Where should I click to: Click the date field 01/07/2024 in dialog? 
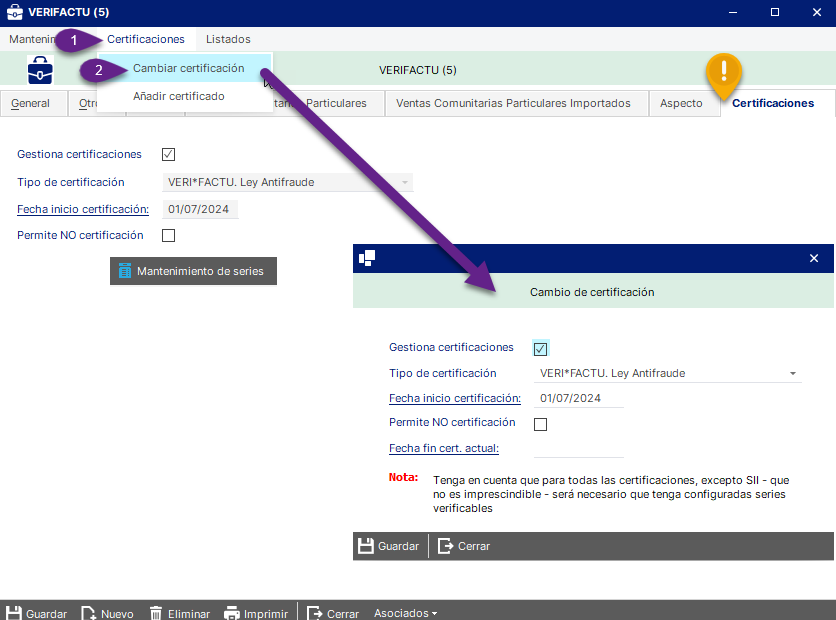click(578, 398)
